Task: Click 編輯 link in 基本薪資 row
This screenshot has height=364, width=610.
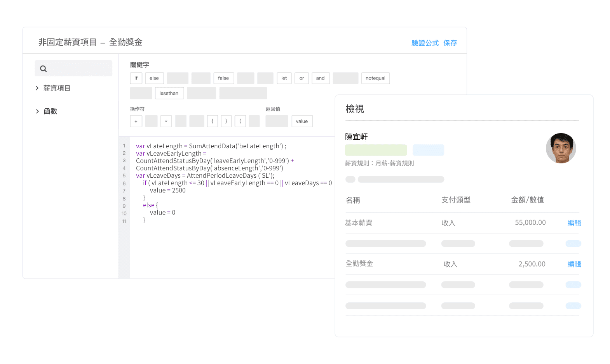Action: click(574, 223)
